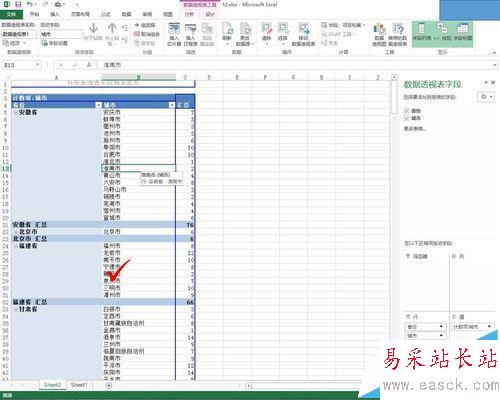
Task: Click Recommended PivotTables (推荐的数据透视表) icon
Action: (x=398, y=29)
